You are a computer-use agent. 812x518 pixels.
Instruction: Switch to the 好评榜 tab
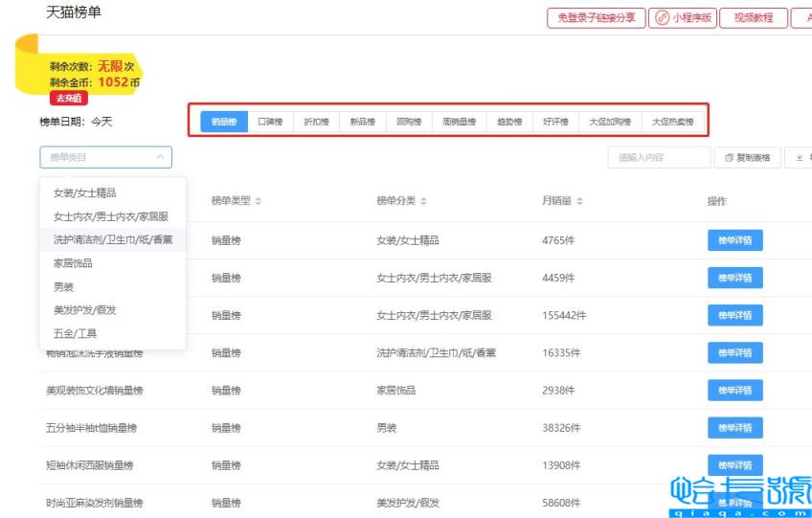tap(555, 122)
